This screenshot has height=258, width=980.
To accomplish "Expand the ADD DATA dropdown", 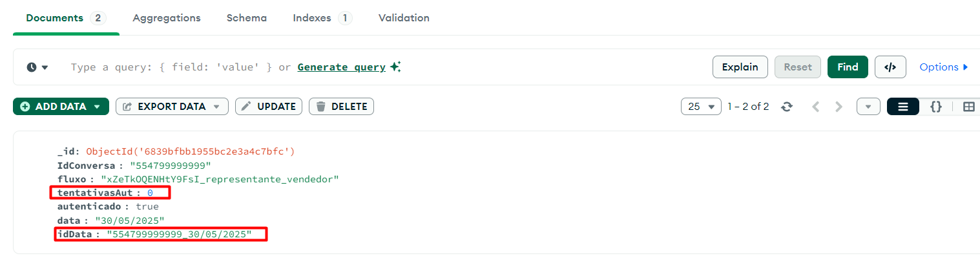I will tap(98, 107).
